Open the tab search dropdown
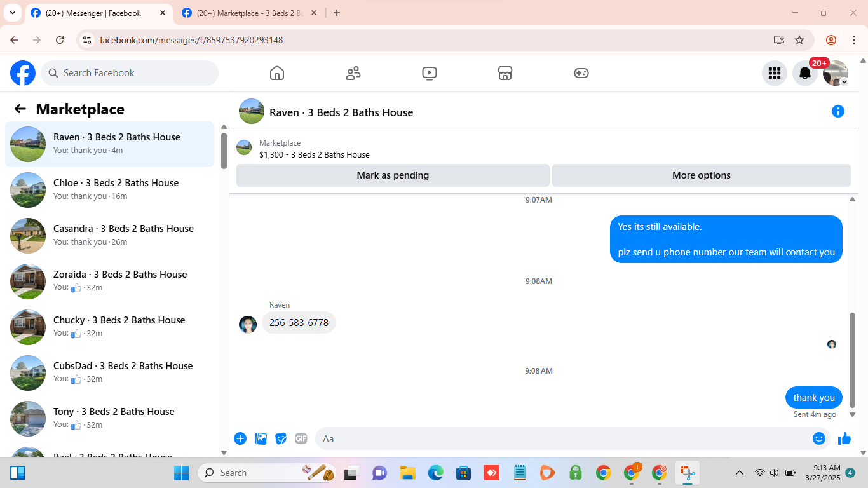This screenshot has width=868, height=488. pos(12,13)
